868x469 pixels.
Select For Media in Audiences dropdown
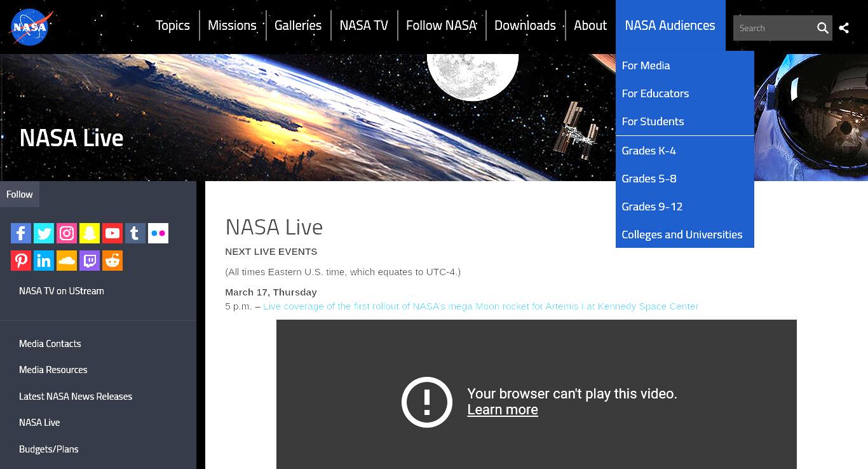coord(685,65)
